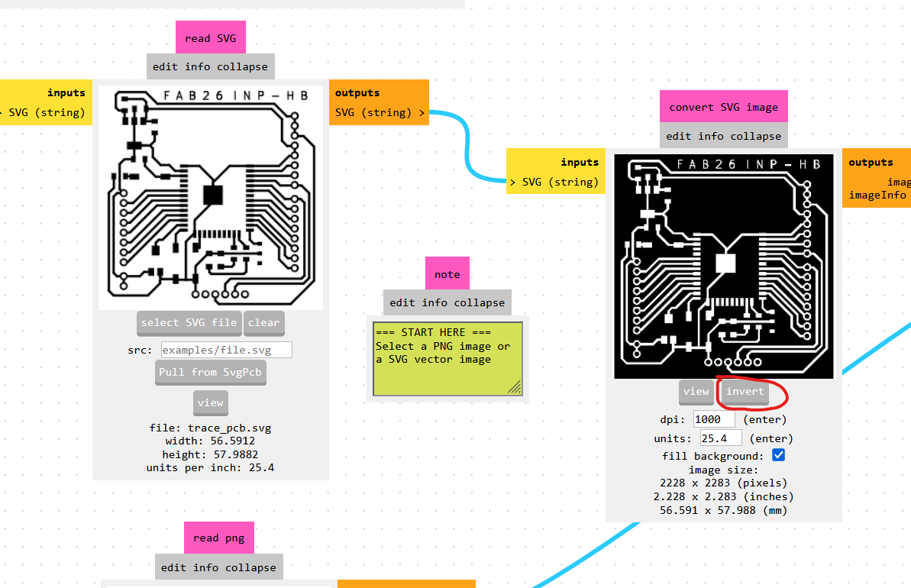The image size is (911, 588).
Task: Collapse the read SVG module
Action: (242, 67)
